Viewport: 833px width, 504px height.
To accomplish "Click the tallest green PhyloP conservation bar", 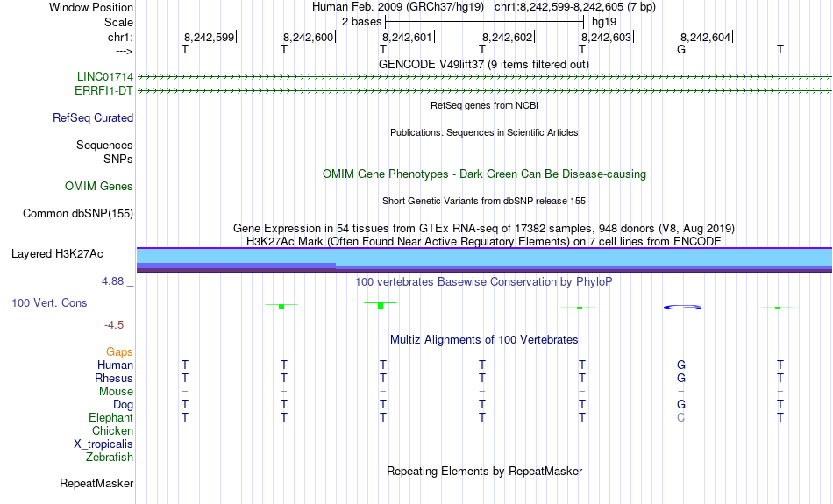I will 381,305.
